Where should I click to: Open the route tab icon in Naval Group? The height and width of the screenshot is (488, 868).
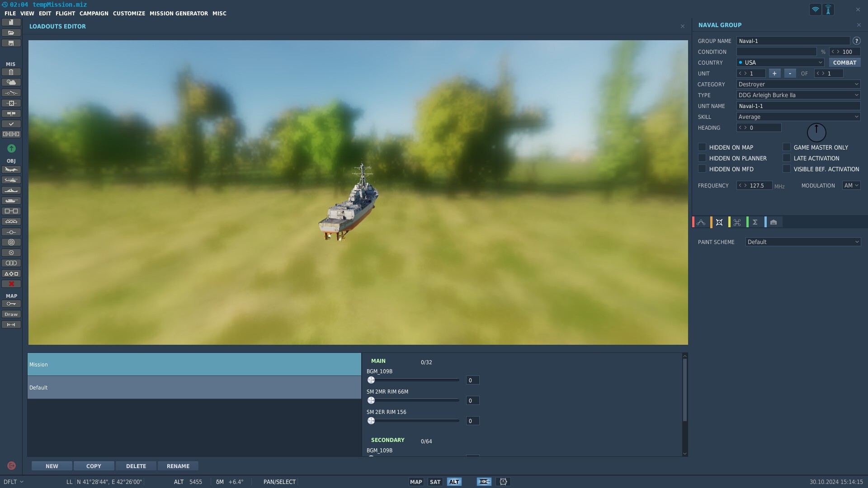pos(701,222)
